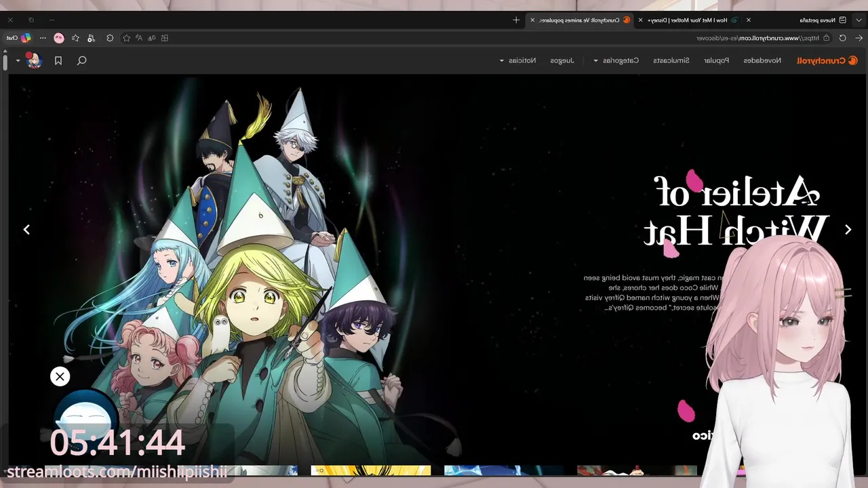
Task: Close the Nueva pestaña tab
Action: tap(749, 20)
